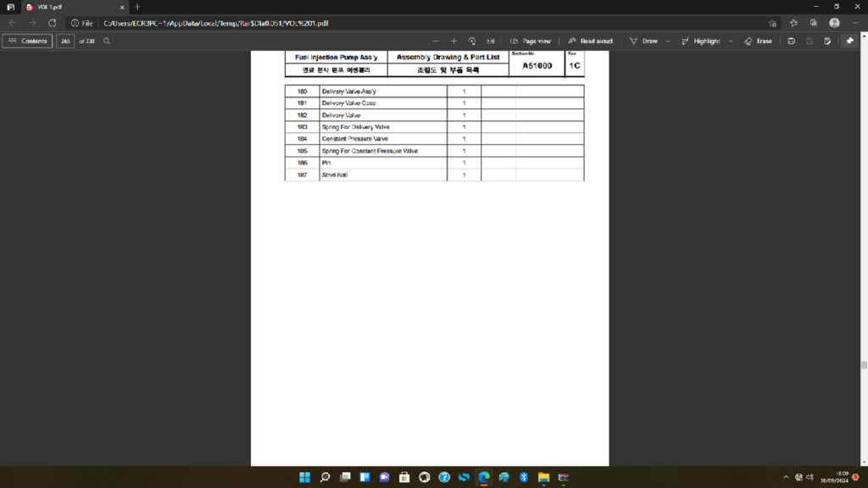Viewport: 868px width, 488px height.
Task: Open the Page view options
Action: (x=531, y=41)
